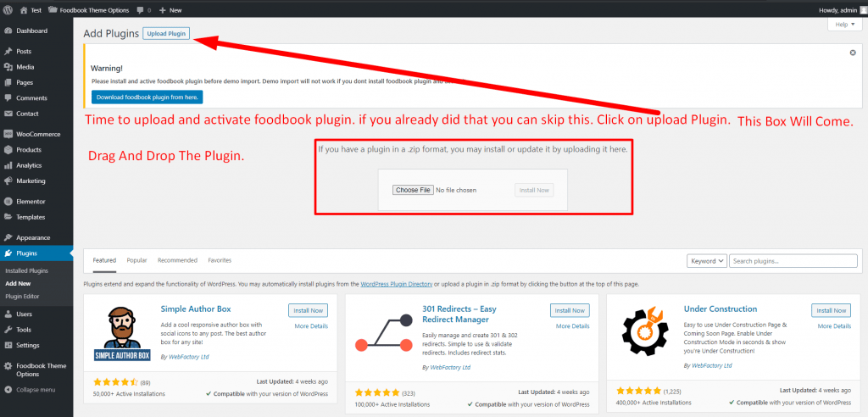
Task: Open the Howdy, admin account menu
Action: (837, 9)
